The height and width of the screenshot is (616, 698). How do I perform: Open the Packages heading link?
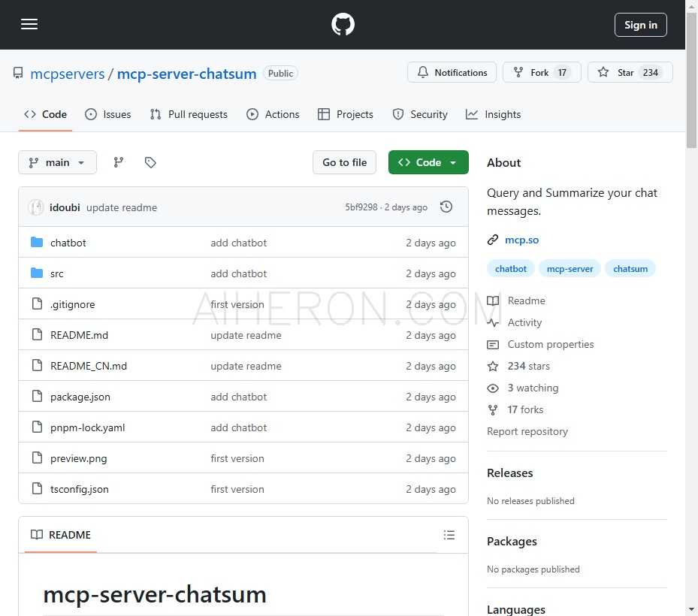512,542
